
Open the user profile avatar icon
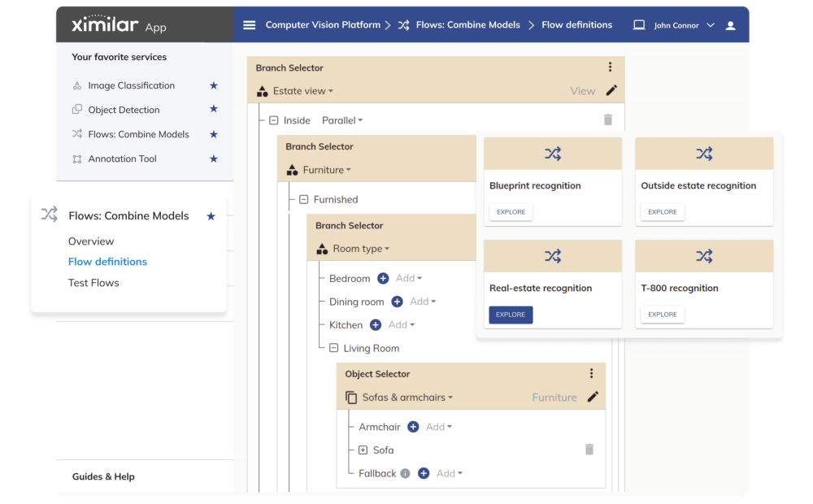[731, 25]
